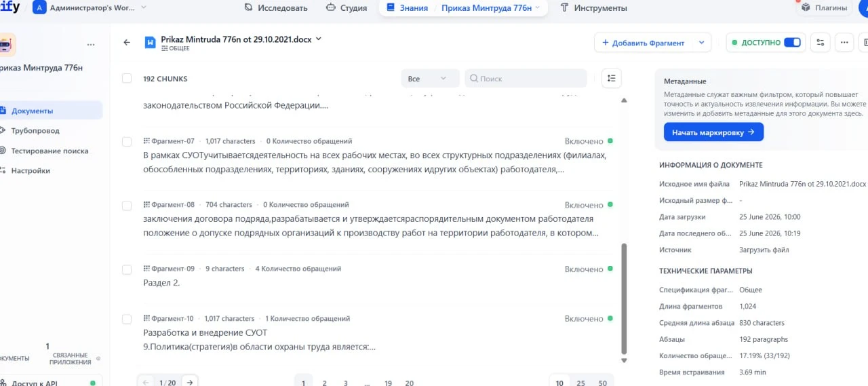Click the Включено status of Фрагмент-07
This screenshot has height=386, width=868.
point(589,141)
